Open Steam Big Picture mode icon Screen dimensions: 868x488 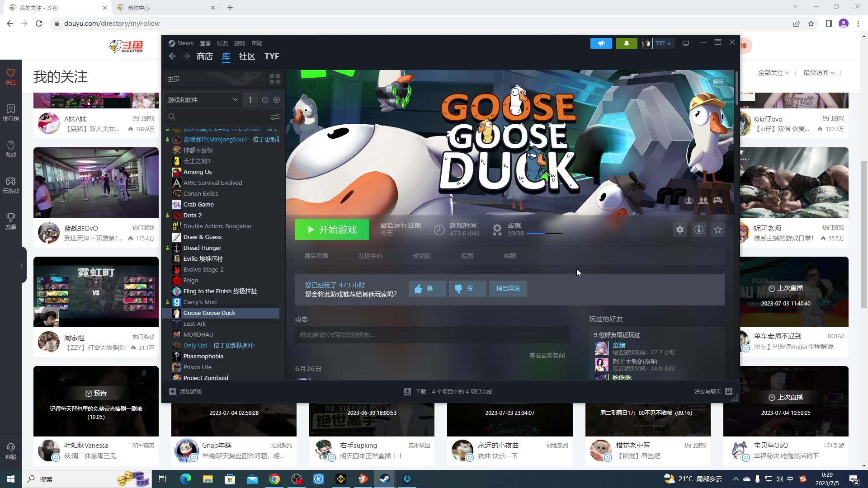click(686, 43)
